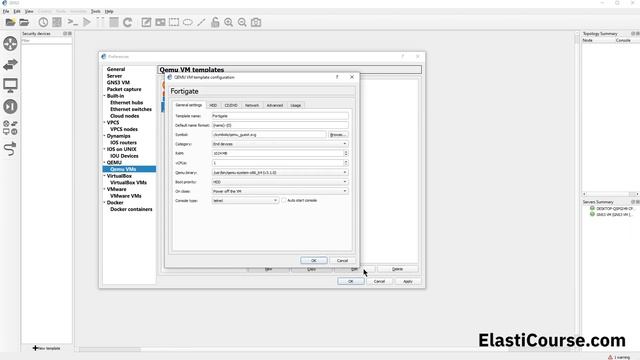Switch to the HDD tab

pos(213,105)
